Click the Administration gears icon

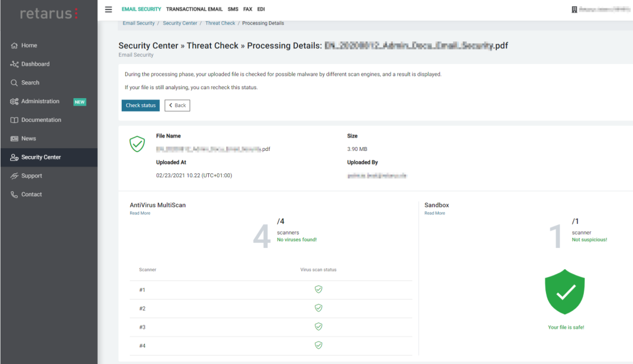15,102
